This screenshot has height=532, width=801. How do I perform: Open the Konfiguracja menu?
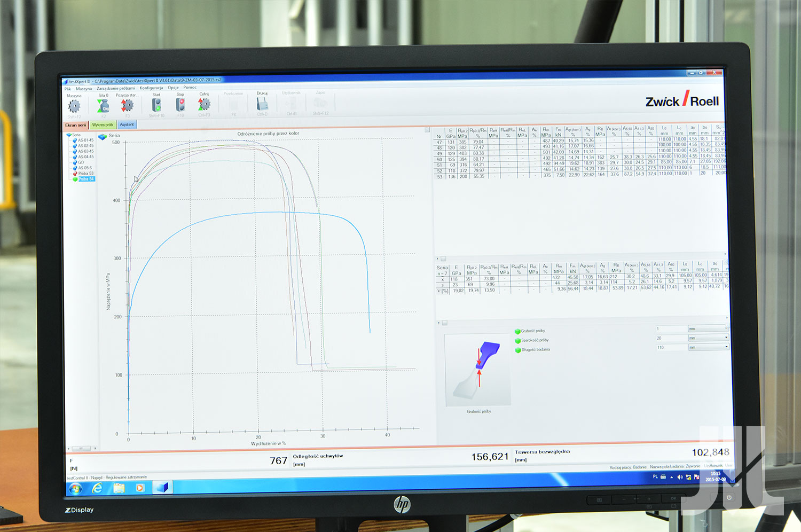click(151, 88)
